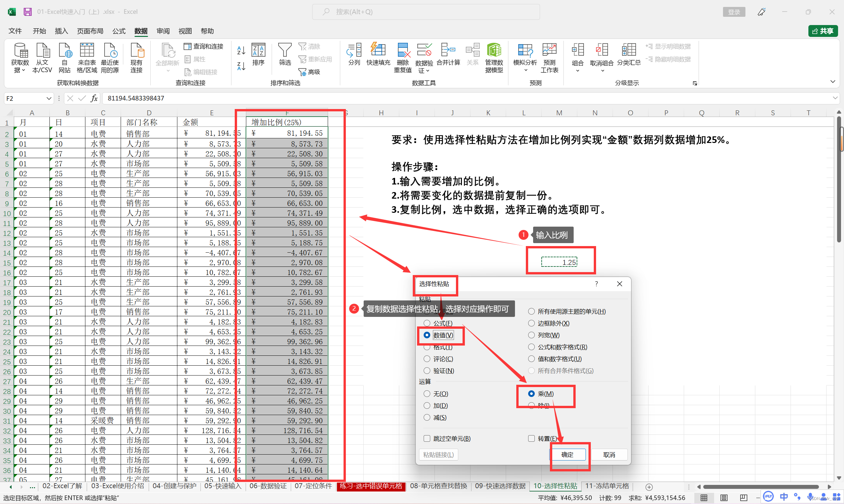Switch to 公式 ribbon tab

coord(119,31)
